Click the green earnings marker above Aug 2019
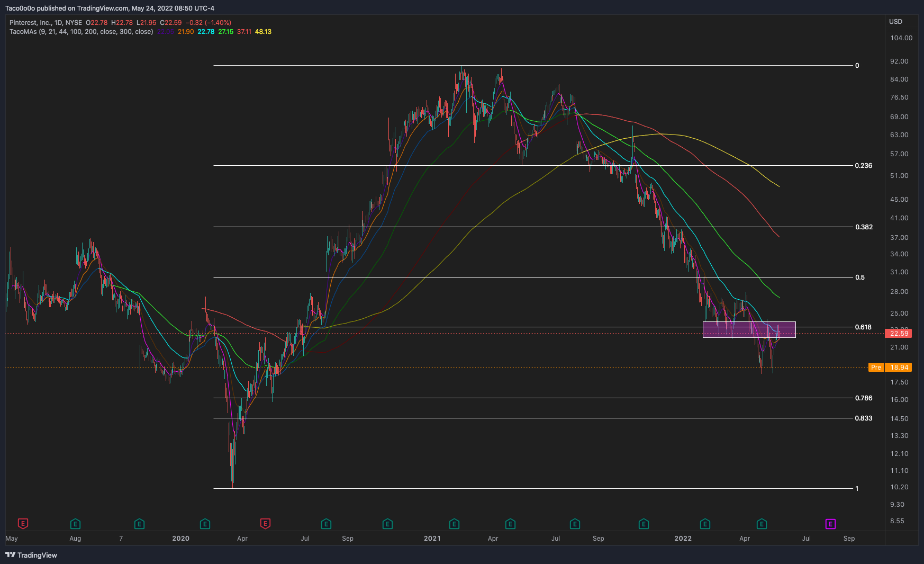The width and height of the screenshot is (924, 564). pyautogui.click(x=75, y=524)
